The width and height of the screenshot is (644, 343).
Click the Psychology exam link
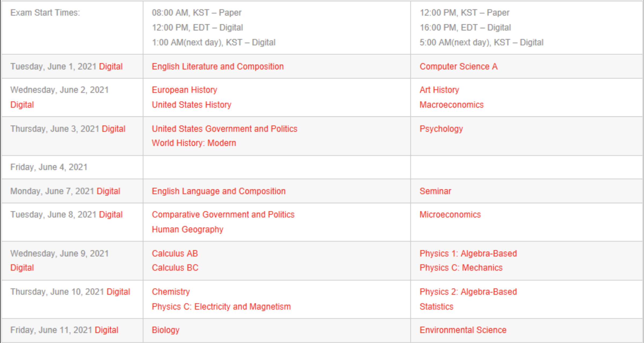441,129
